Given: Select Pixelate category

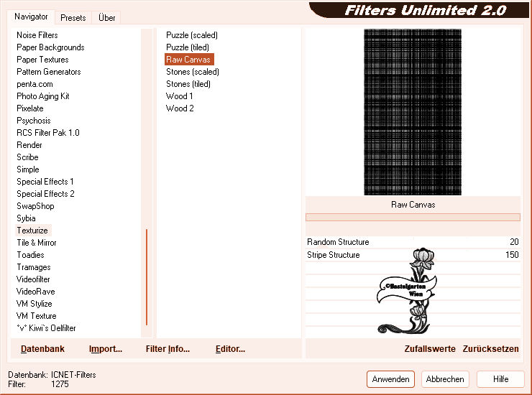Looking at the screenshot, I should (30, 108).
